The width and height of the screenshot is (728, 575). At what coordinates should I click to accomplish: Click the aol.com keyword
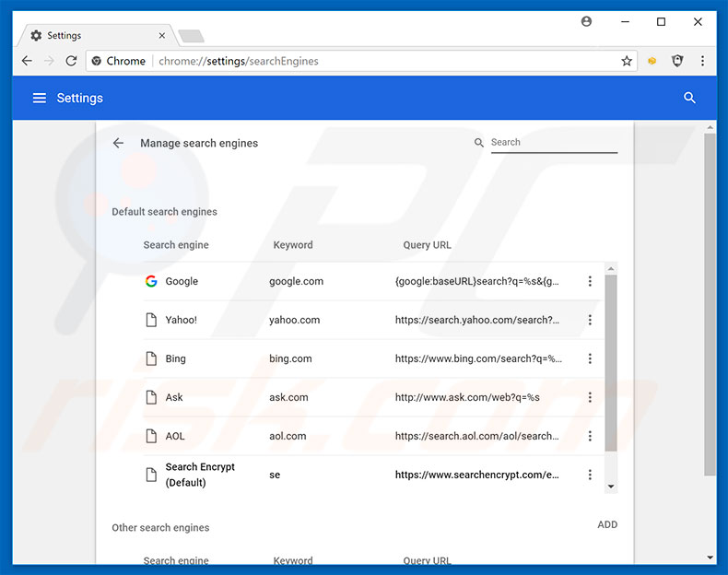pyautogui.click(x=288, y=436)
